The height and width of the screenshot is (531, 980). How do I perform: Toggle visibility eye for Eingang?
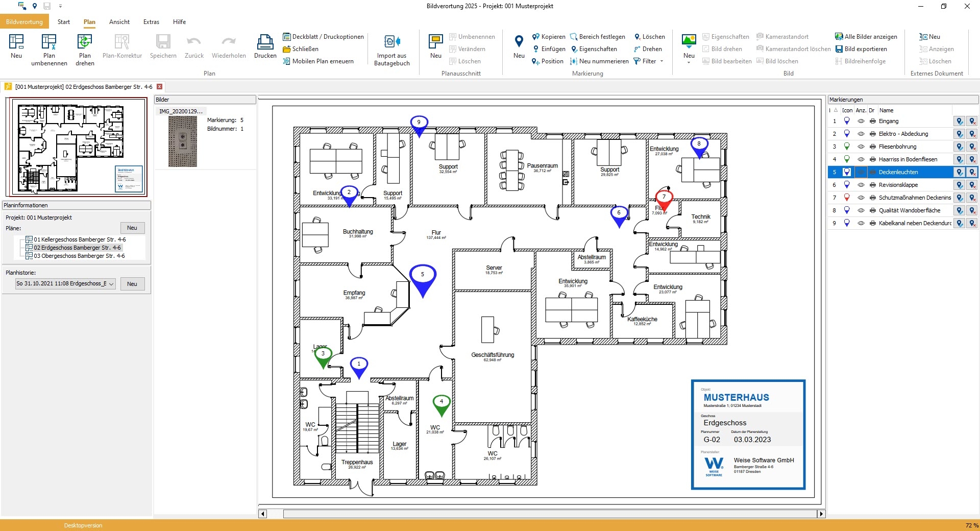[861, 121]
